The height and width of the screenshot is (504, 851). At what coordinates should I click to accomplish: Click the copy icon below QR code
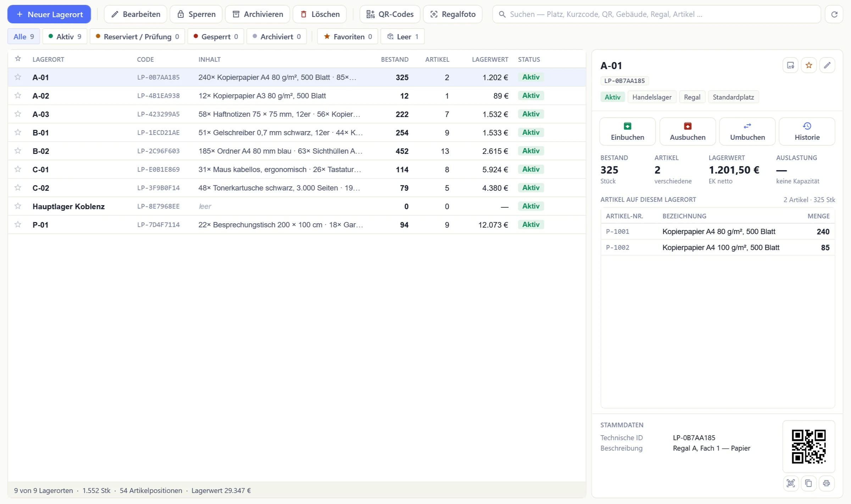(x=808, y=483)
